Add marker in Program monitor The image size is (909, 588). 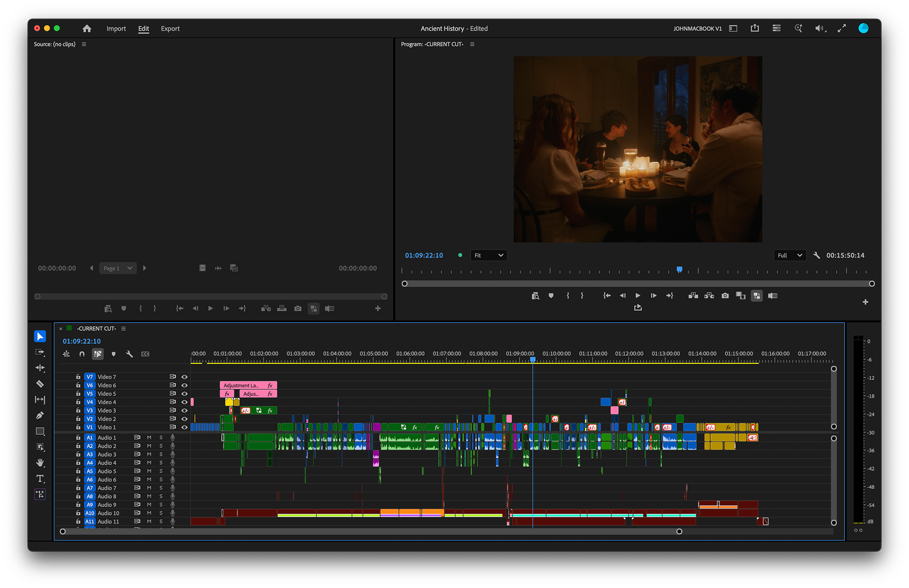point(551,296)
